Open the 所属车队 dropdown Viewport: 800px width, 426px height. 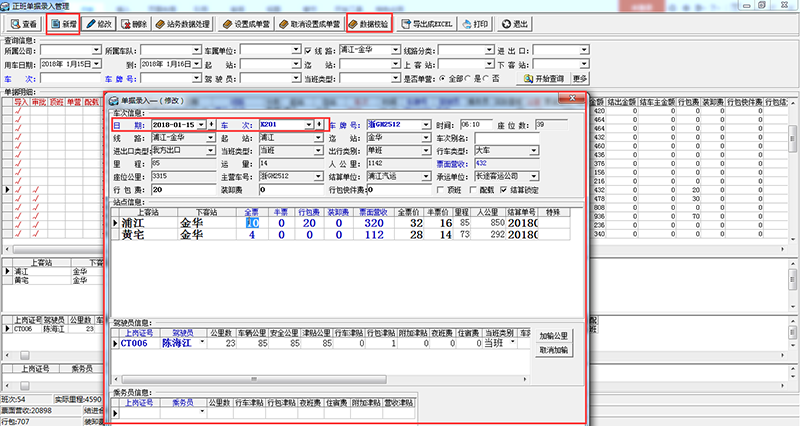pyautogui.click(x=196, y=50)
